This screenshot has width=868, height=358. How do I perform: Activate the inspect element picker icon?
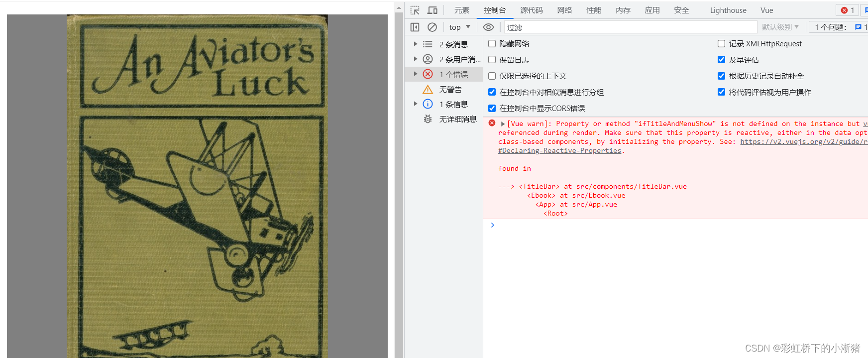point(415,10)
